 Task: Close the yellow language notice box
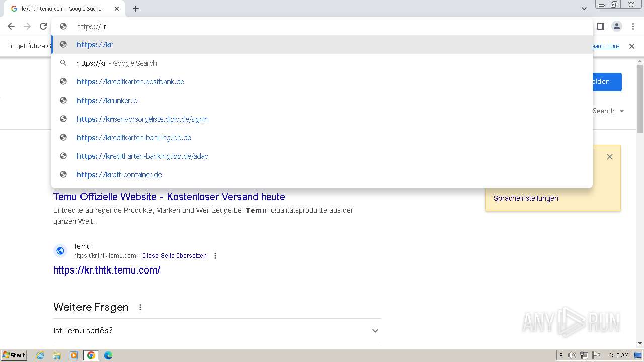click(610, 157)
